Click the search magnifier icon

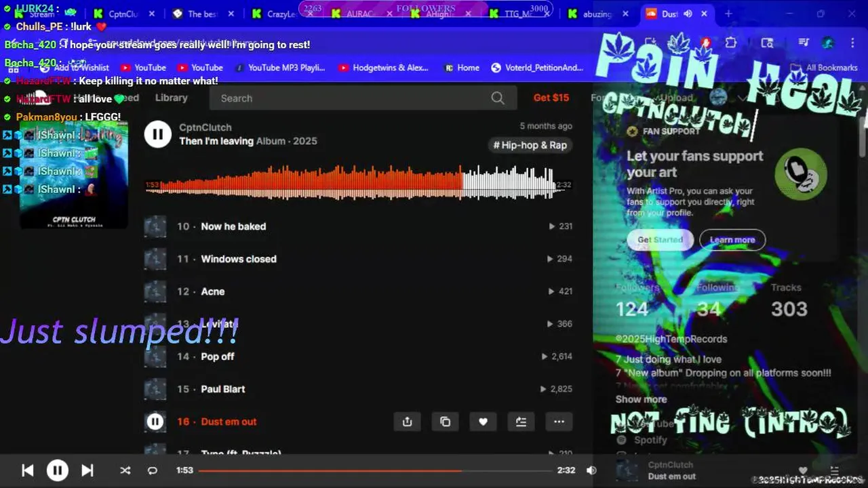[x=498, y=98]
